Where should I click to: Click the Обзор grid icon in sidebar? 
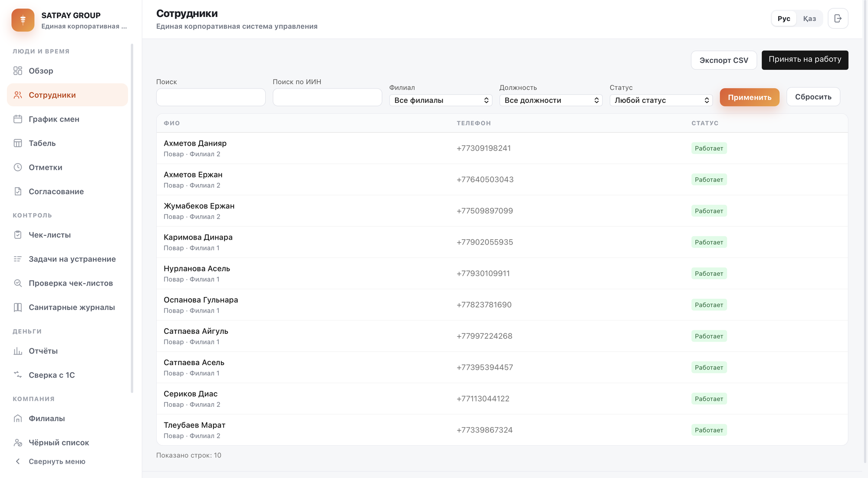point(18,71)
